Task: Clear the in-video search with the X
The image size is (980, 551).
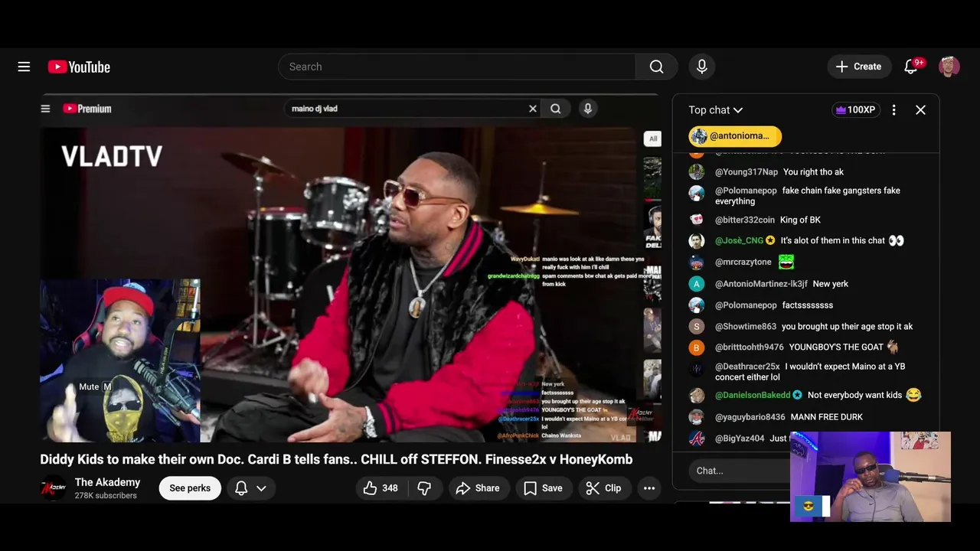Action: pos(533,109)
